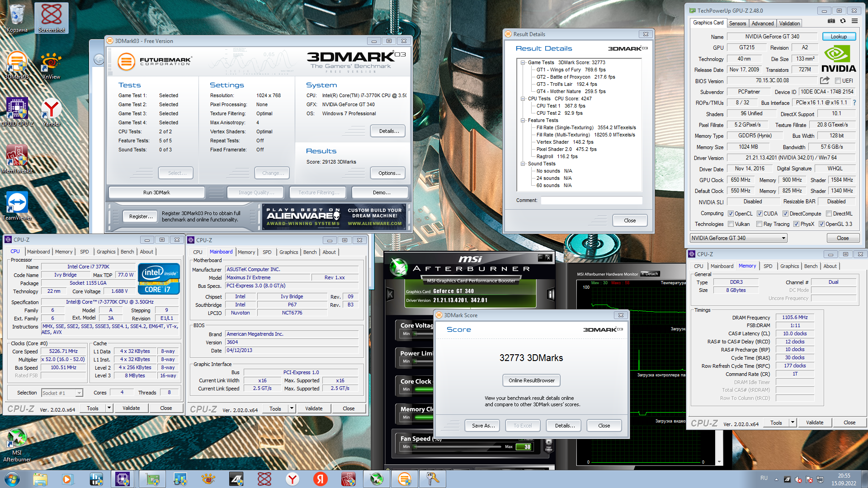Click Lookup button in GPU-Z
868x488 pixels.
(839, 37)
